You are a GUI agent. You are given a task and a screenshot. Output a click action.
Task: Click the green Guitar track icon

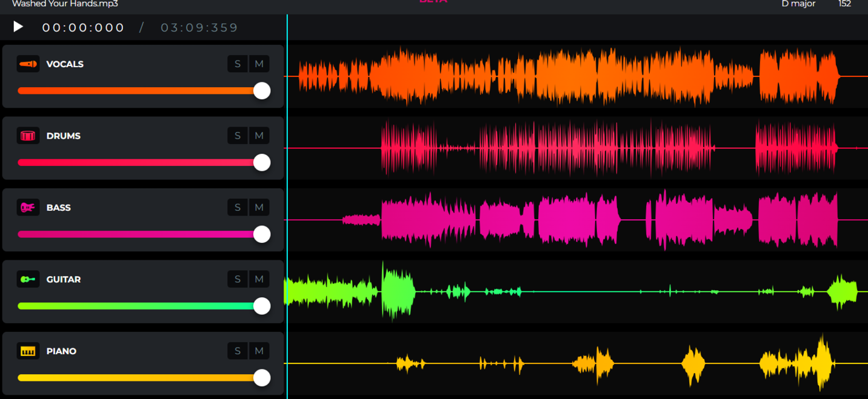click(x=28, y=279)
